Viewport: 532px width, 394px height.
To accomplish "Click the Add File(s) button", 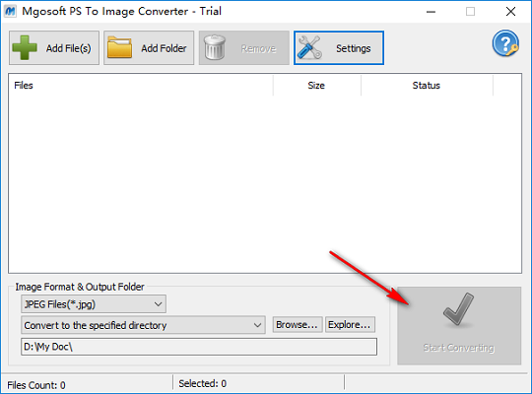I will pyautogui.click(x=54, y=48).
